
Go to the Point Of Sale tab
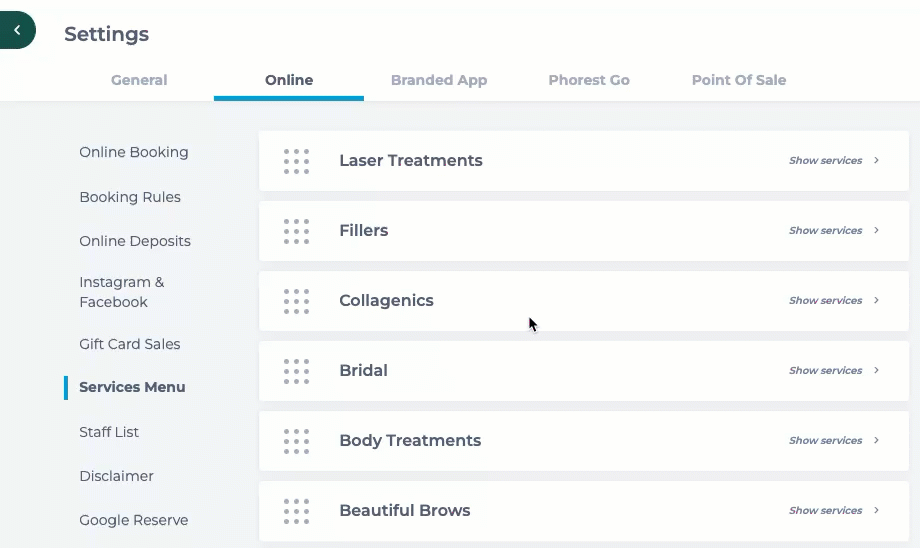(739, 80)
